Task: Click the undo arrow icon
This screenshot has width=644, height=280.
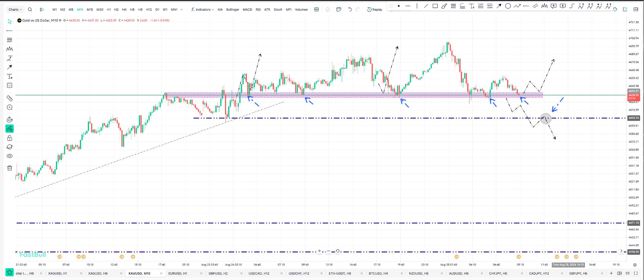Action: pos(350,9)
